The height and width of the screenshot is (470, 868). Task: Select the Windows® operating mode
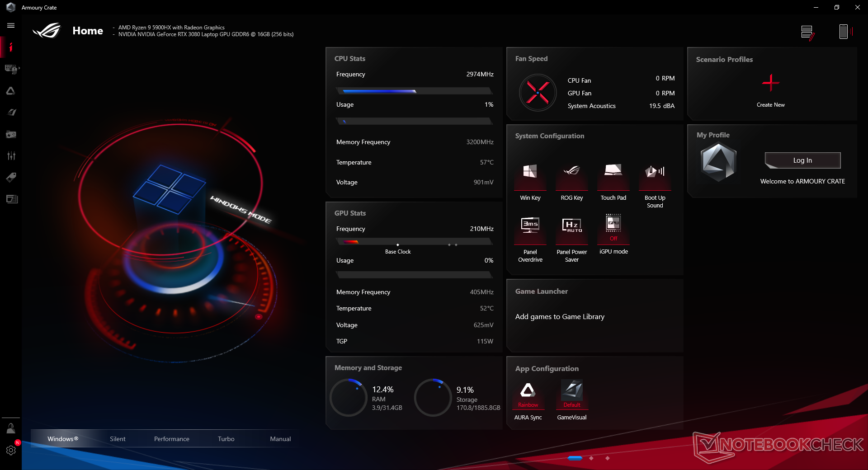pos(63,439)
